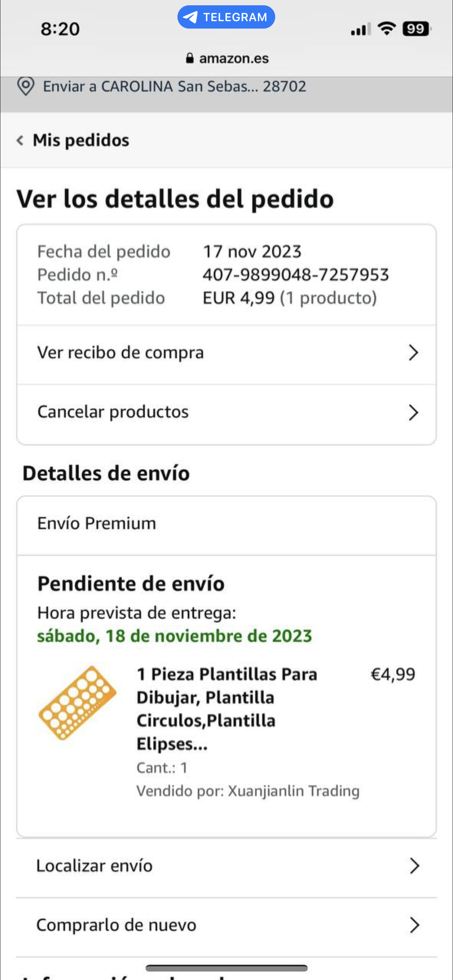Screen dimensions: 453x980
Task: Tap Comprarlo de nuevo row
Action: click(116, 925)
